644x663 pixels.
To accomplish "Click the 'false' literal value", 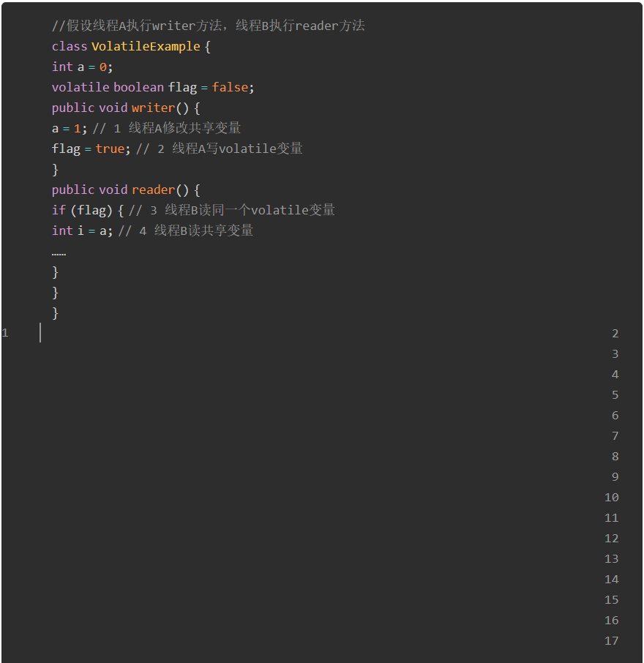I will 230,87.
